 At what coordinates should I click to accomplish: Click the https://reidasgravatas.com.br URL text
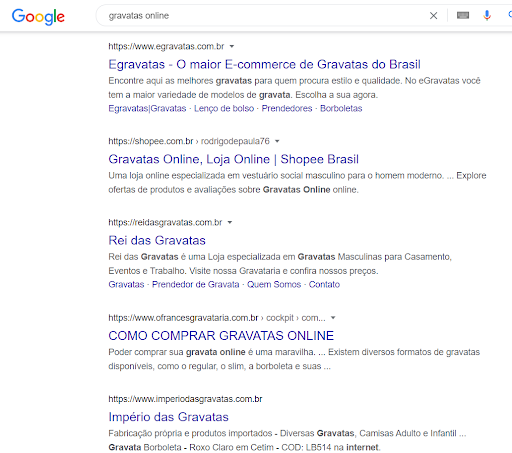[x=165, y=222]
